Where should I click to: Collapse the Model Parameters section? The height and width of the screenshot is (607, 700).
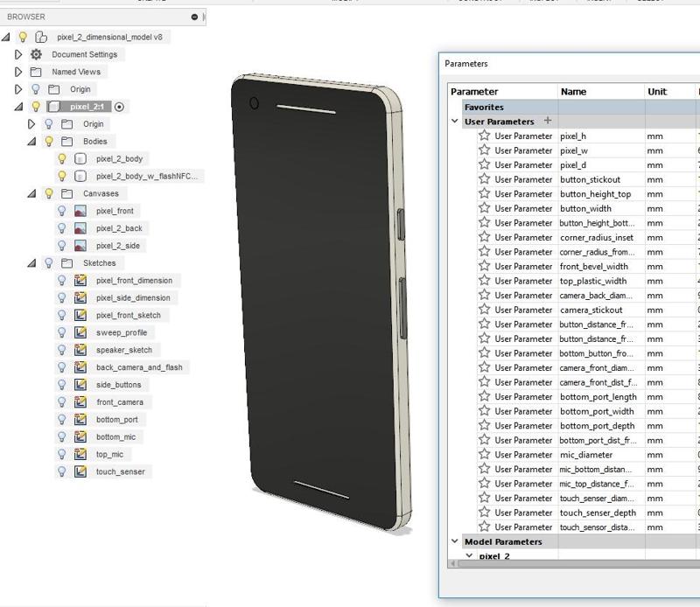(455, 541)
